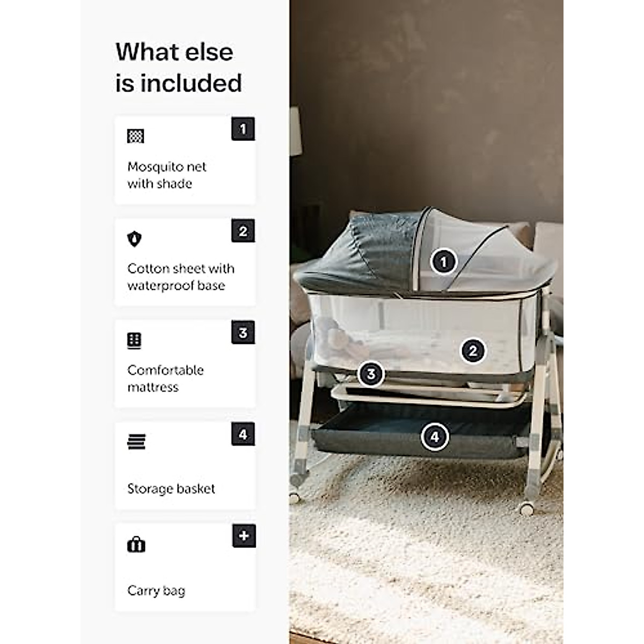
Task: Click the "Storage basket" label
Action: 171,488
